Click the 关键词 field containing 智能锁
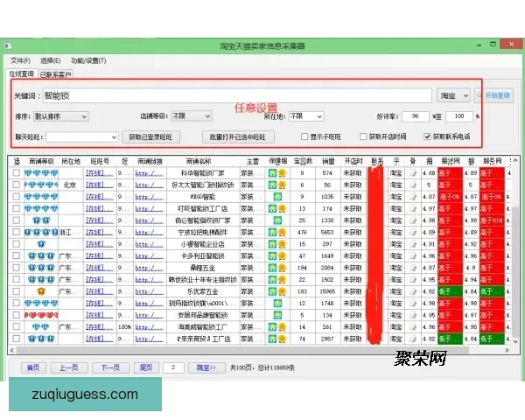Image resolution: width=525 pixels, height=420 pixels. tap(237, 95)
